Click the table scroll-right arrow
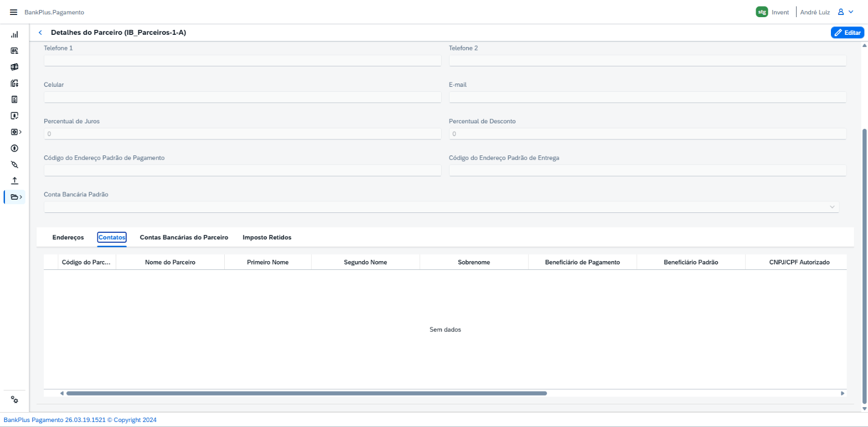This screenshot has width=868, height=427. (843, 393)
